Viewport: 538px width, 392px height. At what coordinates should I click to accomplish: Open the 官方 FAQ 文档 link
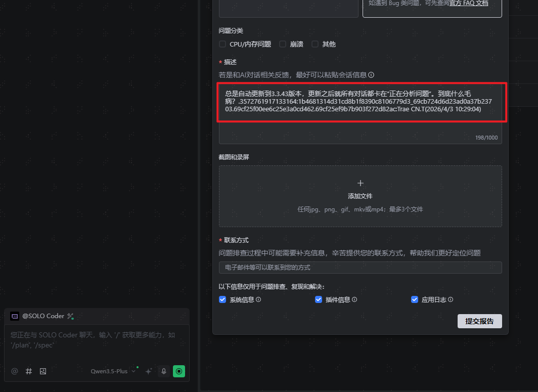(469, 3)
